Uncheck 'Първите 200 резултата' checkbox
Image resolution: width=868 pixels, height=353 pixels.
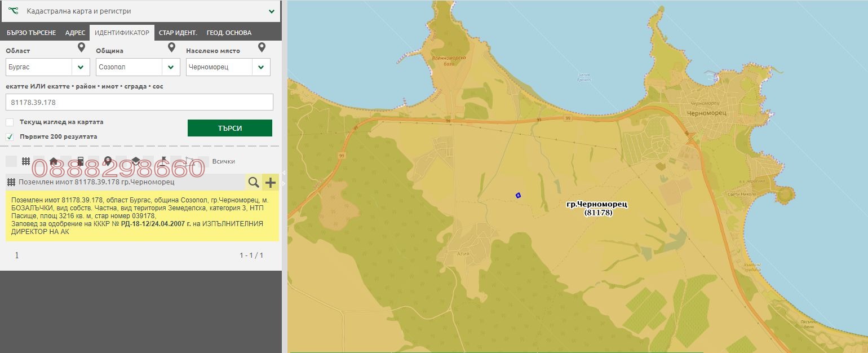[x=10, y=136]
